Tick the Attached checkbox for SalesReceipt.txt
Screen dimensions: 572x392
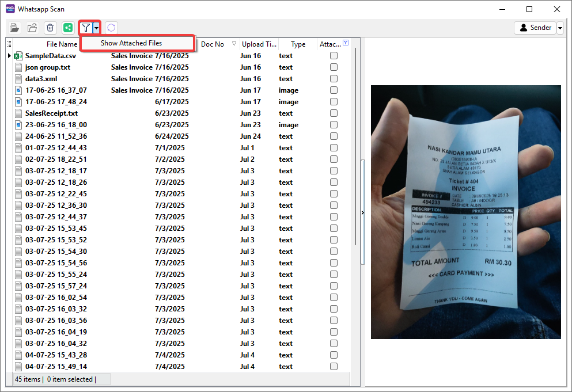334,113
